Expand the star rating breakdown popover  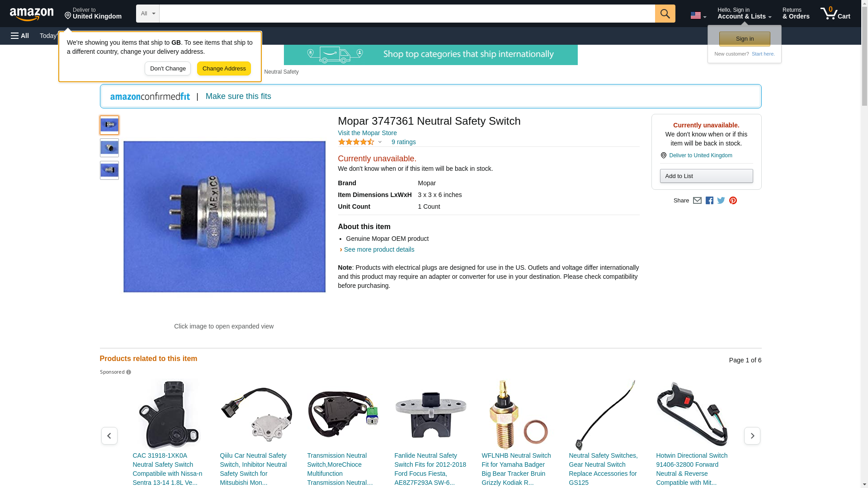(x=360, y=142)
